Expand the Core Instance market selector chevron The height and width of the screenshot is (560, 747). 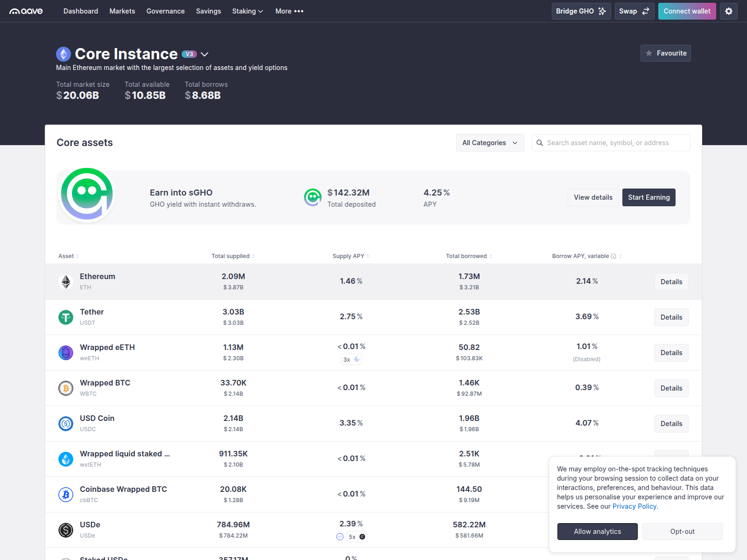point(204,54)
